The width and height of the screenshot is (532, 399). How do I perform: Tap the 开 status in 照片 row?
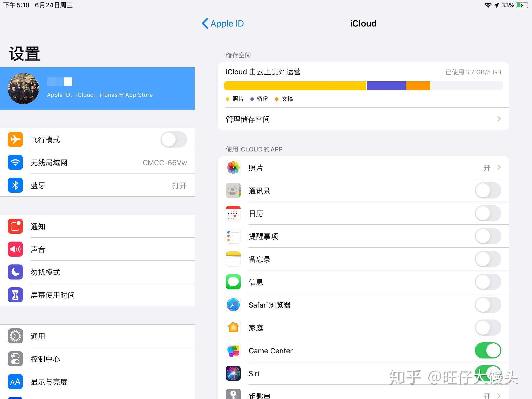coord(487,168)
